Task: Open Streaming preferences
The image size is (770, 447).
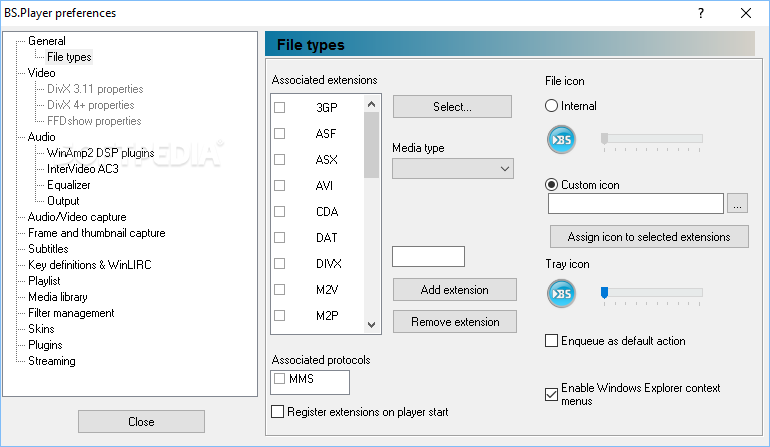Action: point(52,361)
